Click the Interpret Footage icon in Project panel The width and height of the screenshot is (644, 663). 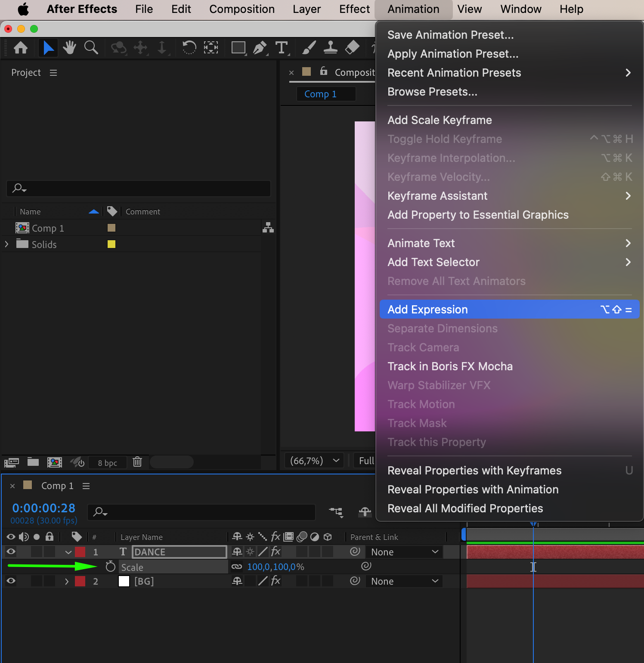tap(12, 462)
